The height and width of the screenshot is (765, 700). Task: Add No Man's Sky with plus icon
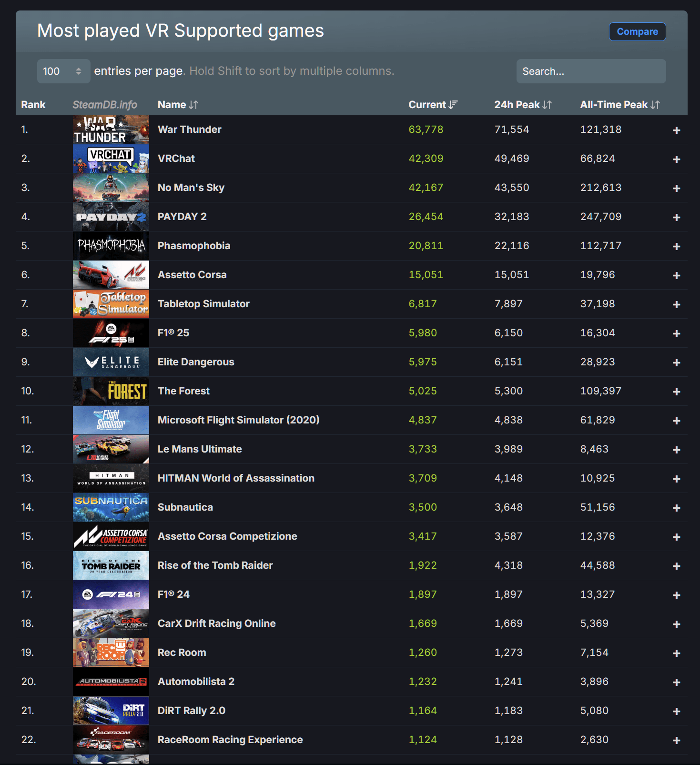pos(676,188)
